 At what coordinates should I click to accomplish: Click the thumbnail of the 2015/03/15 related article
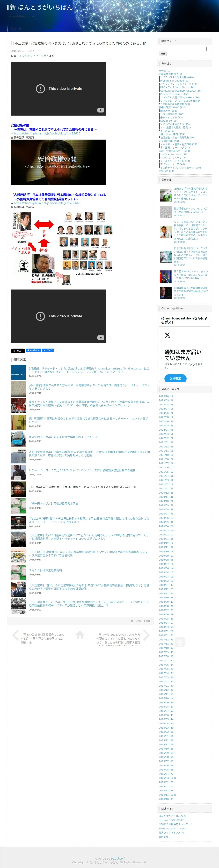pos(18,539)
